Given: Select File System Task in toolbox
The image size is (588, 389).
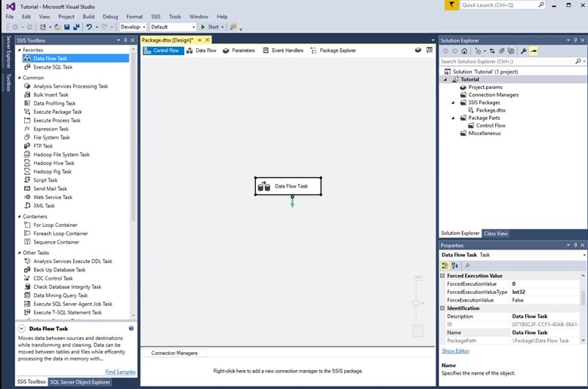Looking at the screenshot, I should (x=51, y=137).
